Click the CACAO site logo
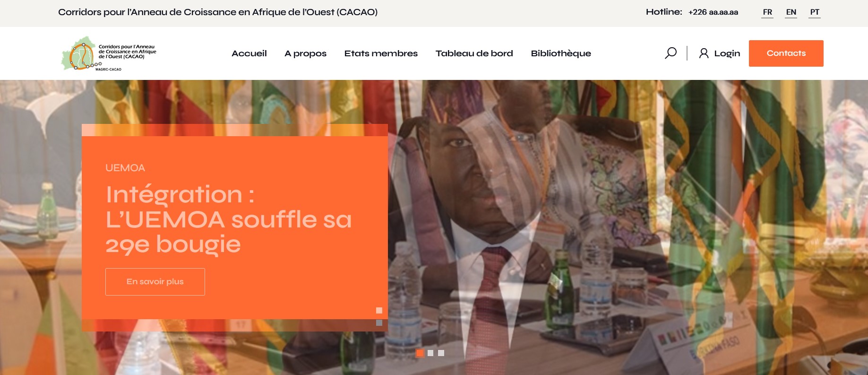Viewport: 868px width, 375px height. pyautogui.click(x=109, y=53)
